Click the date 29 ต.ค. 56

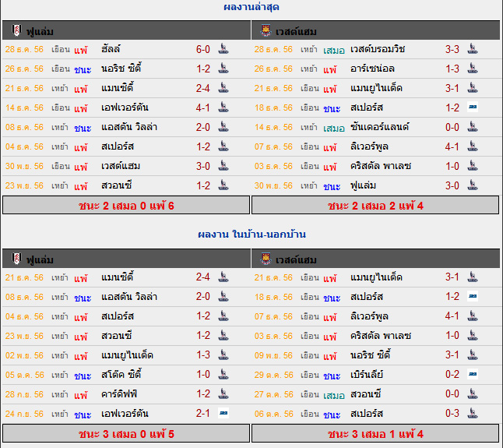[x=273, y=375]
